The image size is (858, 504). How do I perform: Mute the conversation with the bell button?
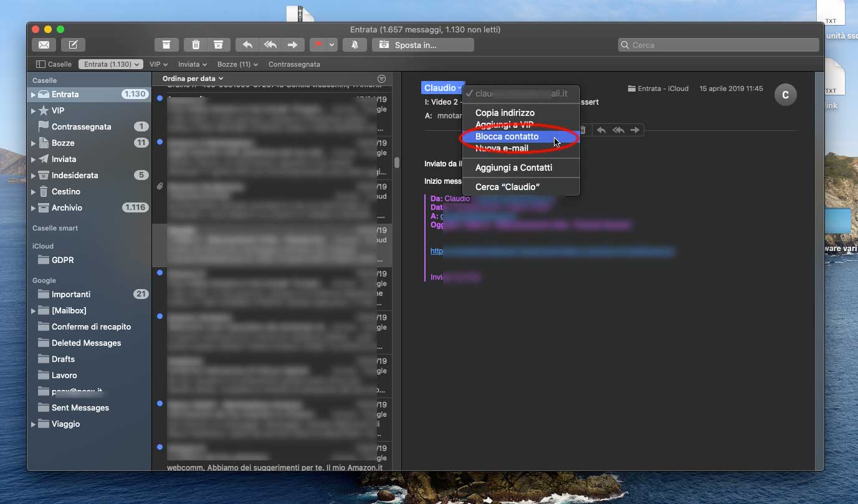[355, 45]
